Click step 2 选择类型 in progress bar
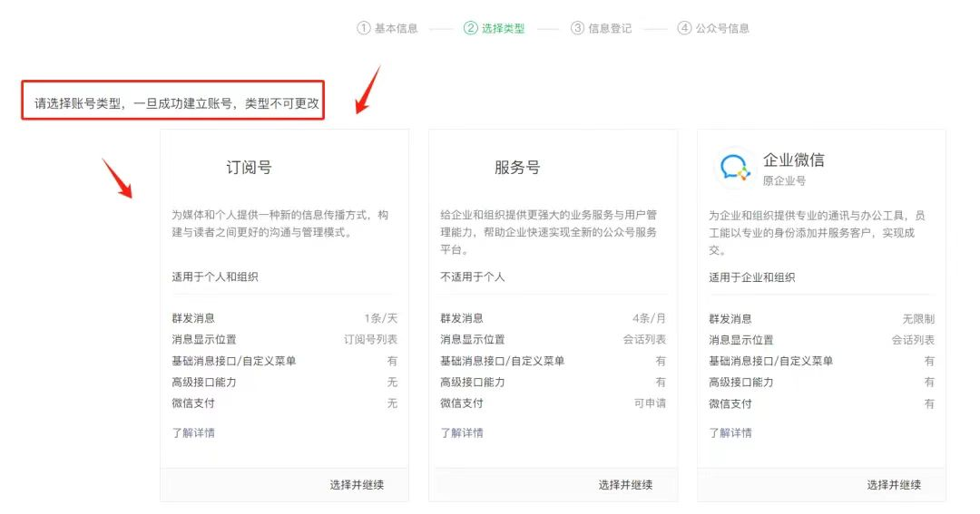This screenshot has width=980, height=514. coord(495,28)
